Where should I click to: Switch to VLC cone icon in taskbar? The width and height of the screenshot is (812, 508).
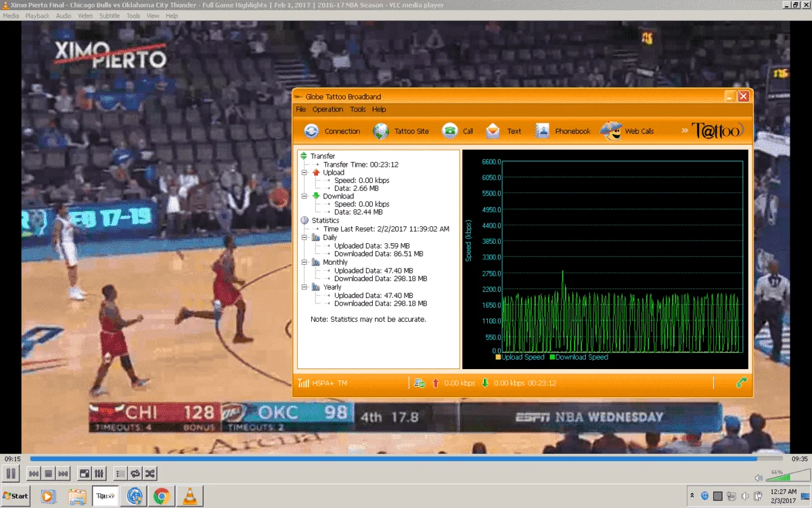tap(189, 496)
